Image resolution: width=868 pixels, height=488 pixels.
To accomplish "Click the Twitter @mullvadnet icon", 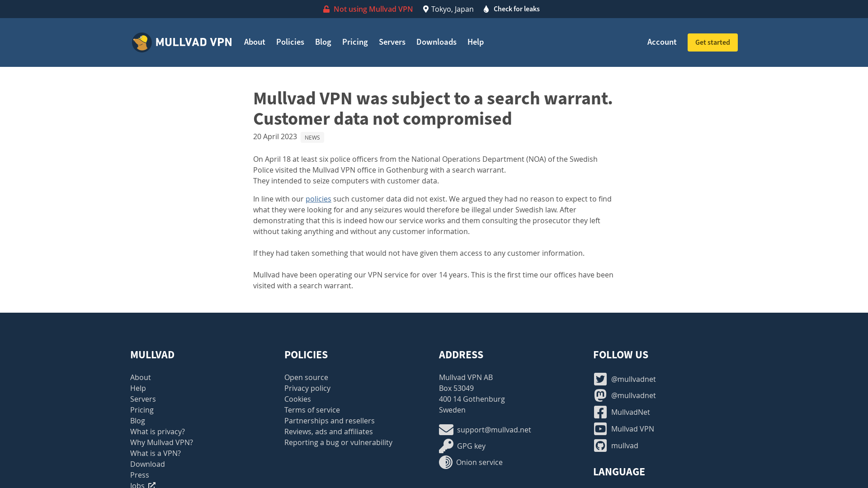I will [x=600, y=378].
